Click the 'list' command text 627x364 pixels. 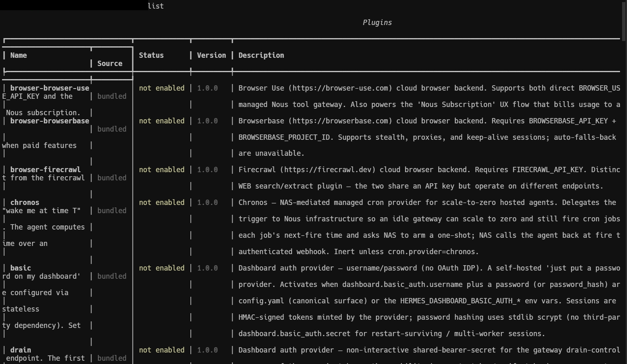[x=156, y=6]
